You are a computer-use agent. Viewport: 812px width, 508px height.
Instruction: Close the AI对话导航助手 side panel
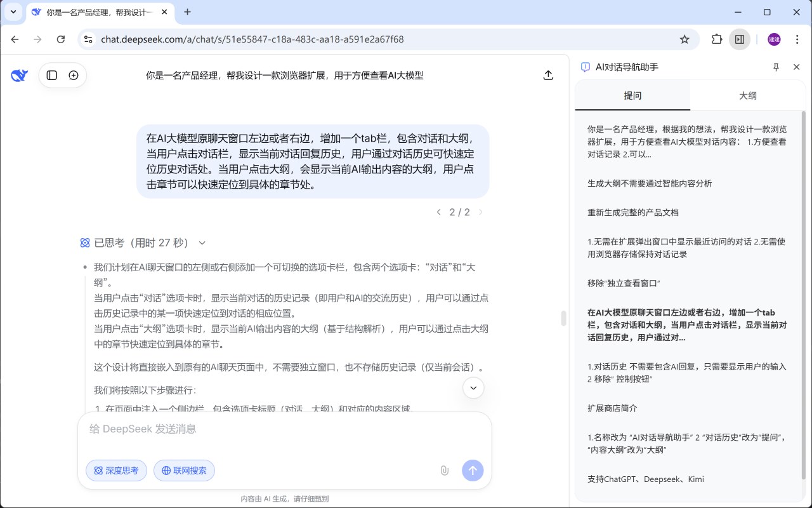[x=797, y=67]
